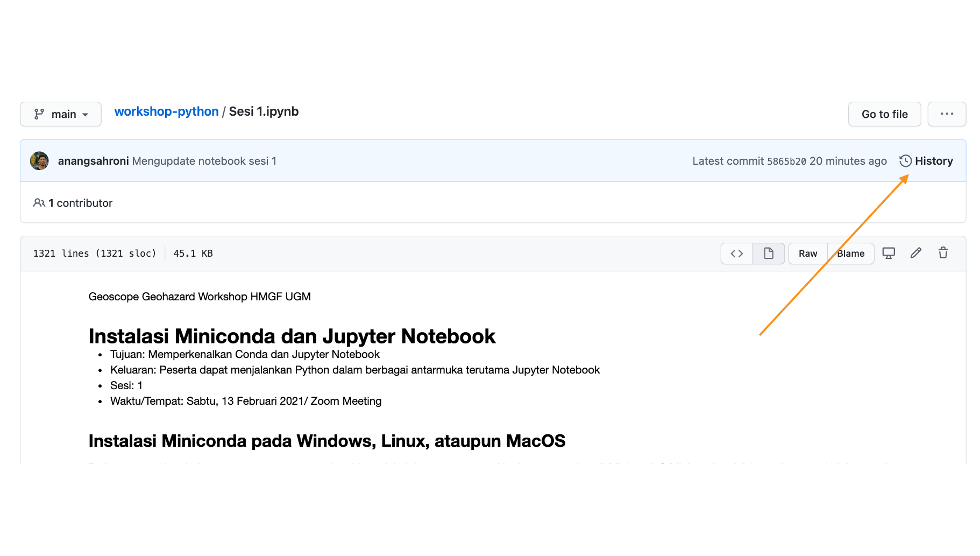Screen dimensions: 980x556
Task: Click the Sesi: 1 bullet item
Action: (x=126, y=385)
